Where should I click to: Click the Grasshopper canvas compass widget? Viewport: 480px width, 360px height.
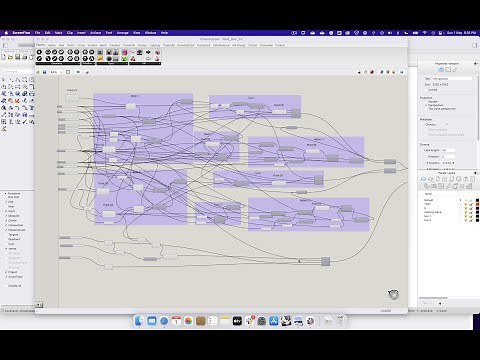pos(393,294)
